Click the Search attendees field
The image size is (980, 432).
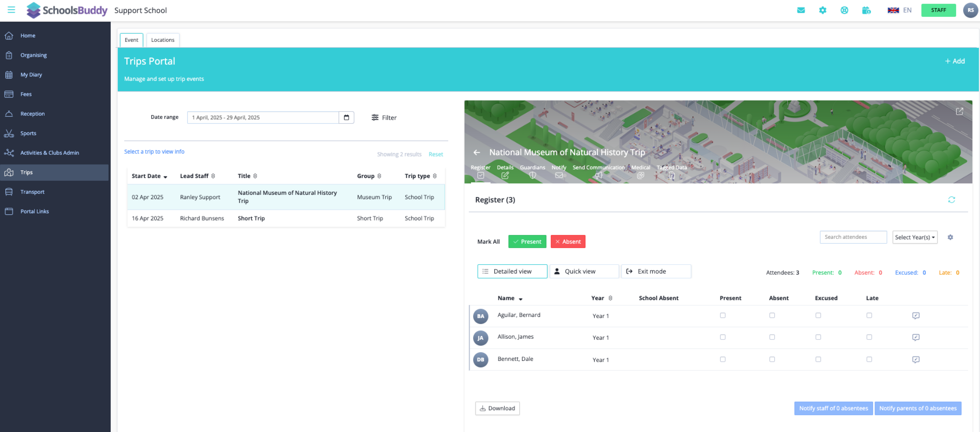click(853, 237)
